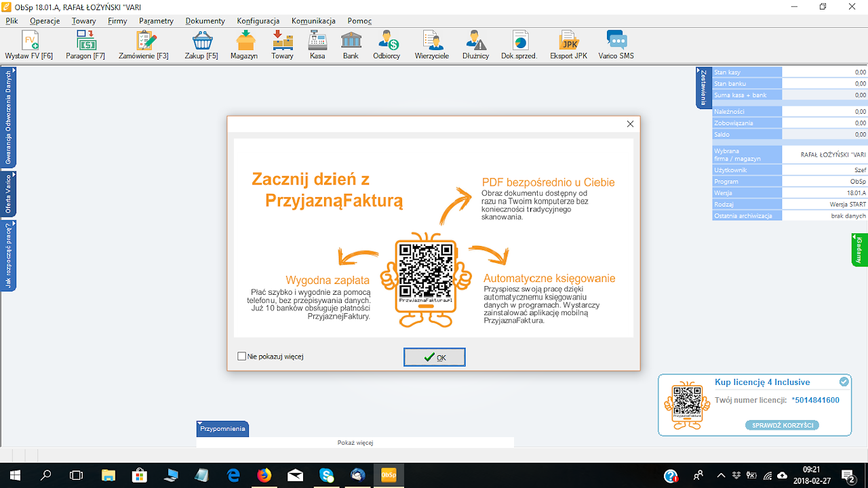Show hidden system tray icons
The height and width of the screenshot is (488, 868).
(720, 475)
